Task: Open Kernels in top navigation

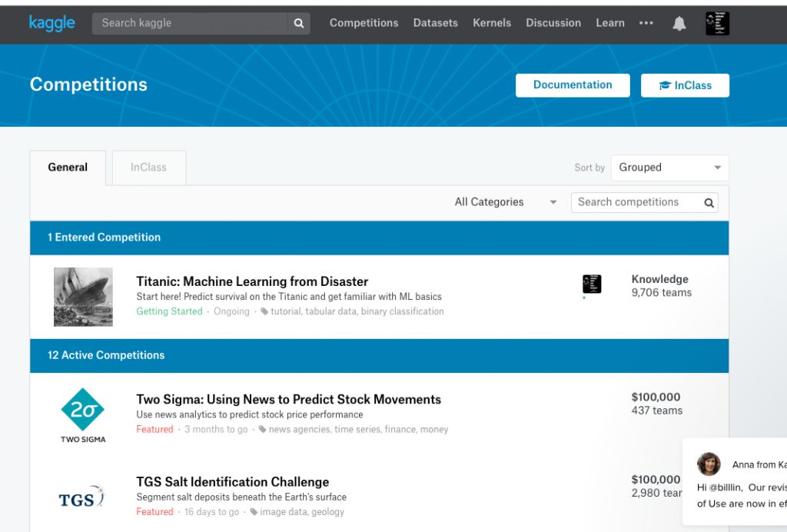Action: (x=492, y=23)
